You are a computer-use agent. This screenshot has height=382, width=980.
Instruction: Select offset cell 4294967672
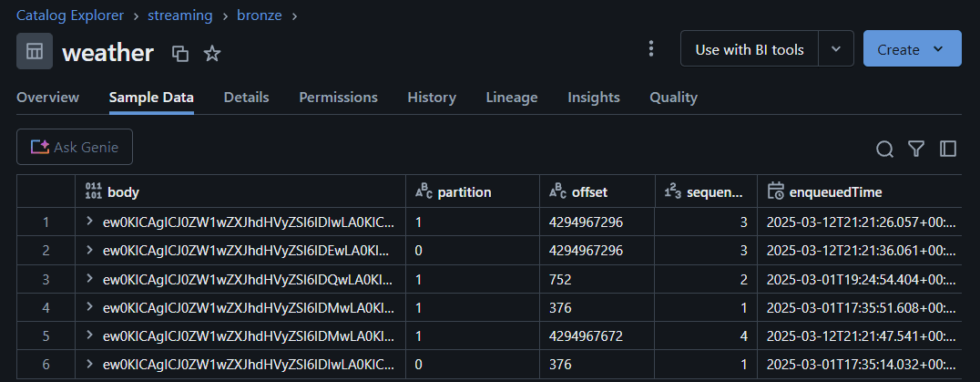click(x=597, y=336)
